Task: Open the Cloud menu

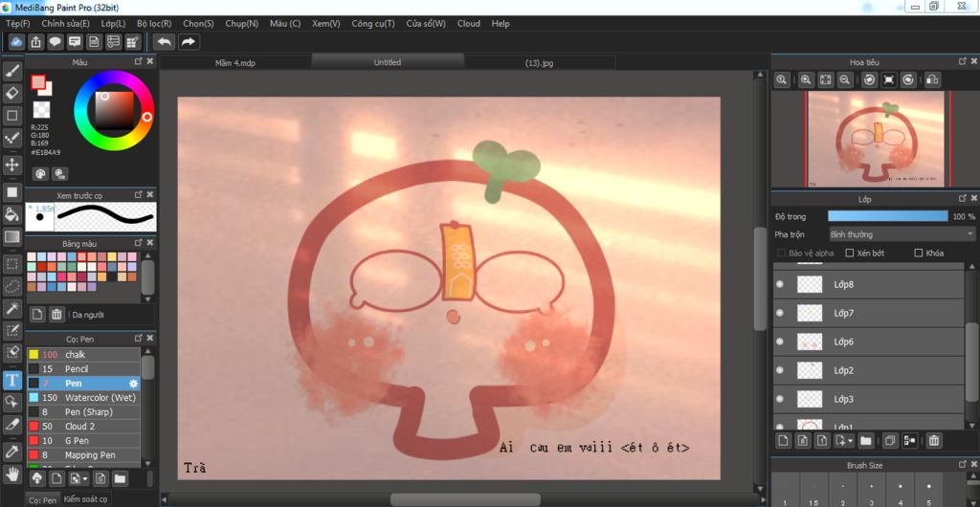Action: point(469,23)
